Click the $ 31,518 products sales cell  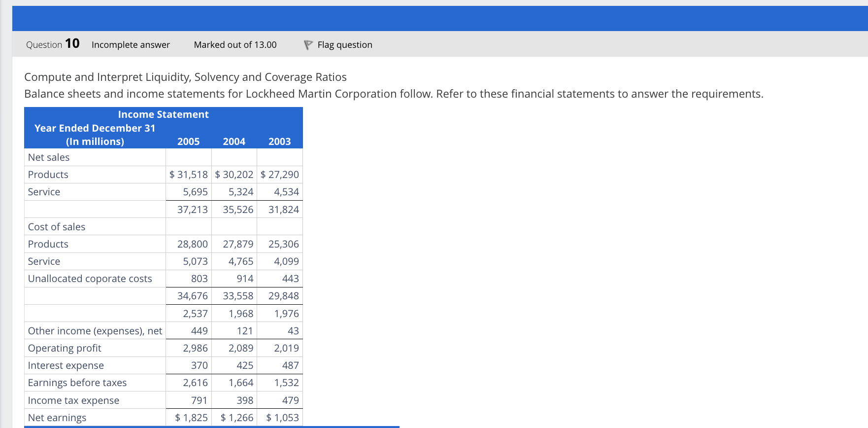[189, 175]
